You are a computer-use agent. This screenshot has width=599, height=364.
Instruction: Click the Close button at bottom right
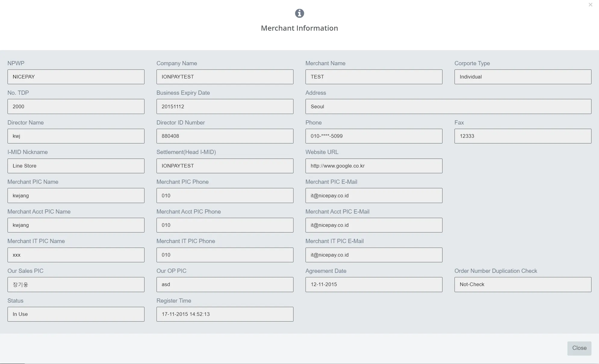579,348
